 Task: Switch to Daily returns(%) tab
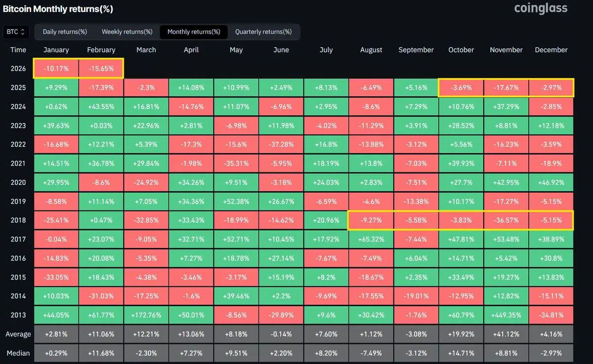click(65, 32)
